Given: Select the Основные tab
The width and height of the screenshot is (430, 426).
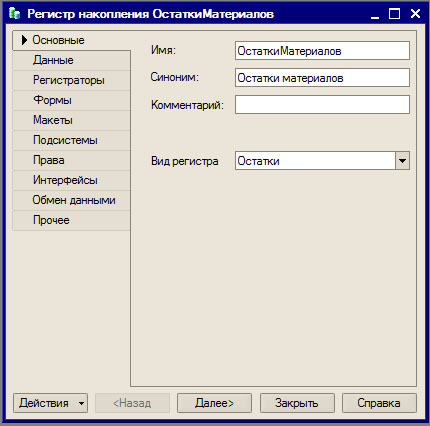Looking at the screenshot, I should [x=71, y=40].
